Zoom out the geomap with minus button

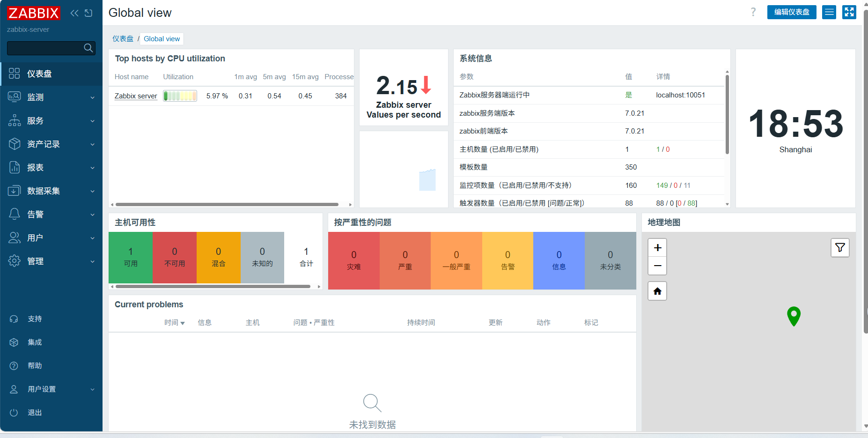[x=657, y=266]
